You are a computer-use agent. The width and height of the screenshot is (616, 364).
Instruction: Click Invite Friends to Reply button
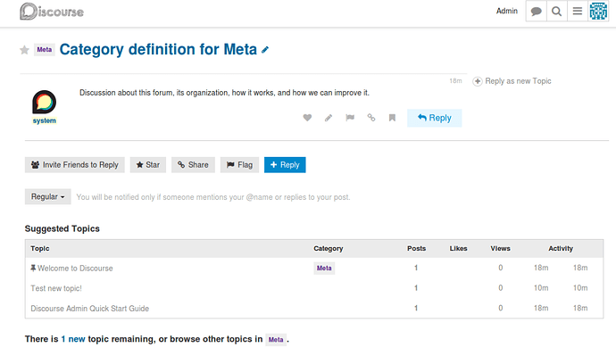(x=75, y=165)
